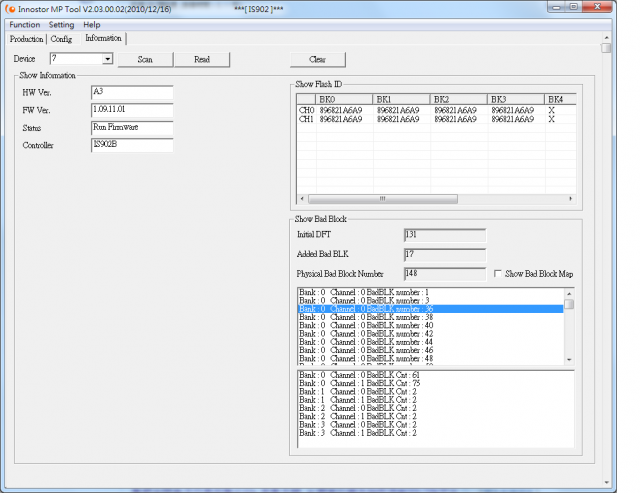The height and width of the screenshot is (493, 640).
Task: Select the BadBLK number : 44 row
Action: pyautogui.click(x=431, y=342)
